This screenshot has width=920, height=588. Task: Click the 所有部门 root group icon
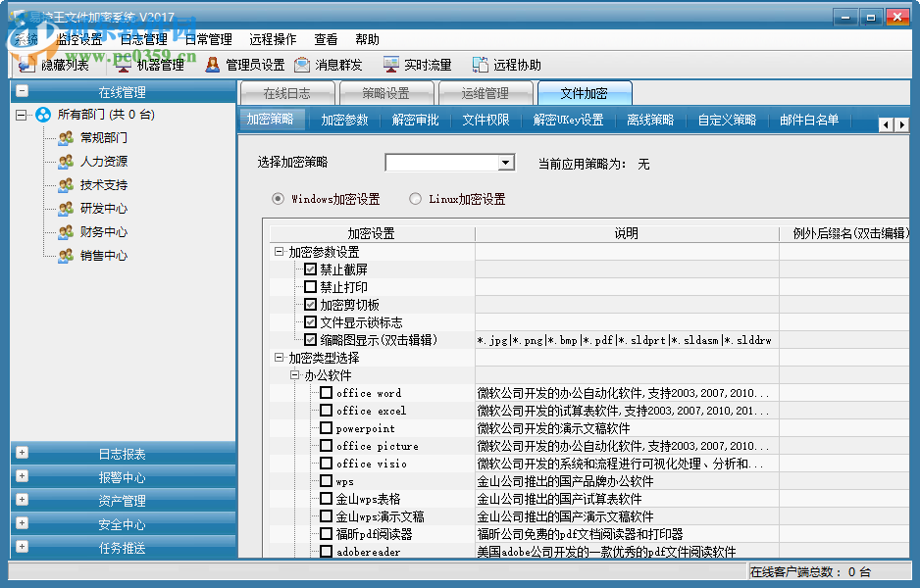click(x=43, y=115)
